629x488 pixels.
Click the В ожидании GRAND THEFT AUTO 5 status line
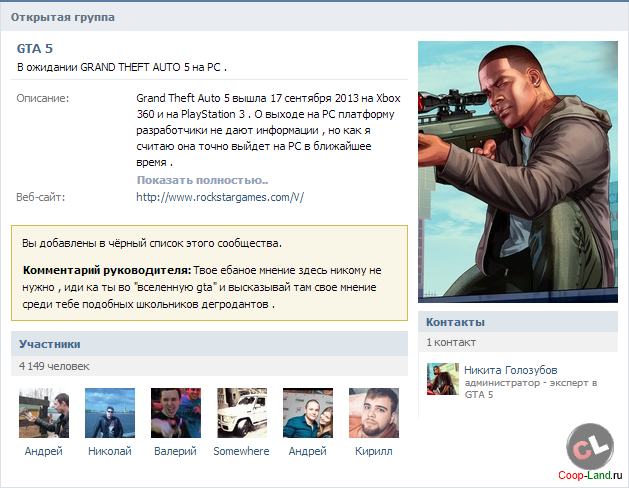122,67
